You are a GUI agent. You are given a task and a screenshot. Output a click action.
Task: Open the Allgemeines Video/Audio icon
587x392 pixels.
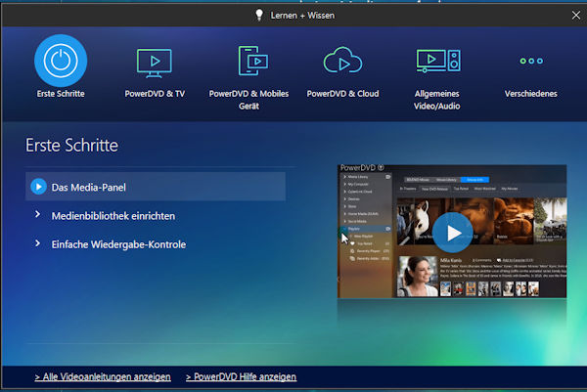pos(438,61)
